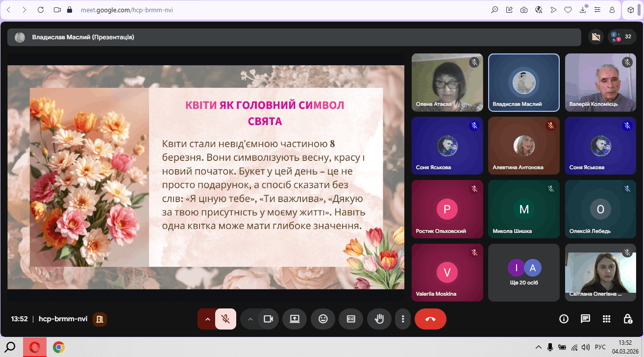Select Валерій Коломієць video tile
Screen dimensions: 644x357
click(x=600, y=82)
